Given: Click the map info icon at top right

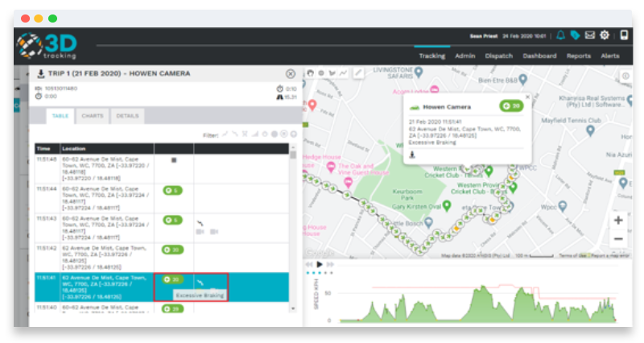Looking at the screenshot, I should tap(625, 76).
